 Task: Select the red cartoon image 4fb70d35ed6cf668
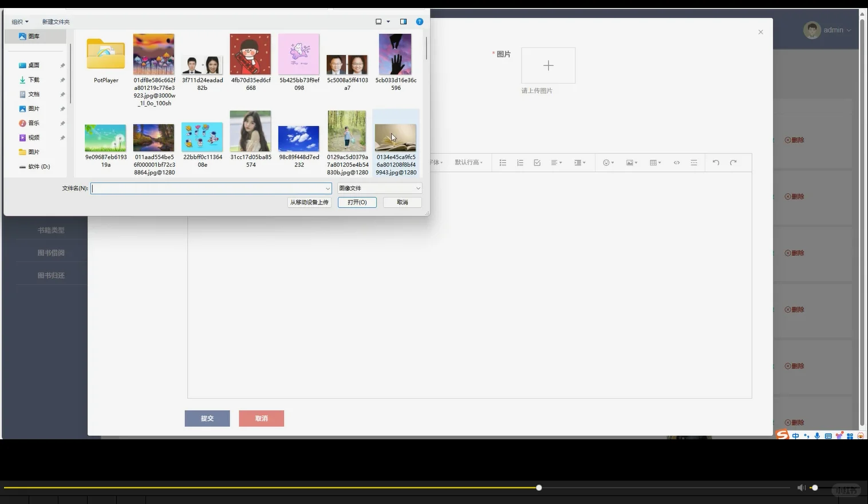click(251, 62)
